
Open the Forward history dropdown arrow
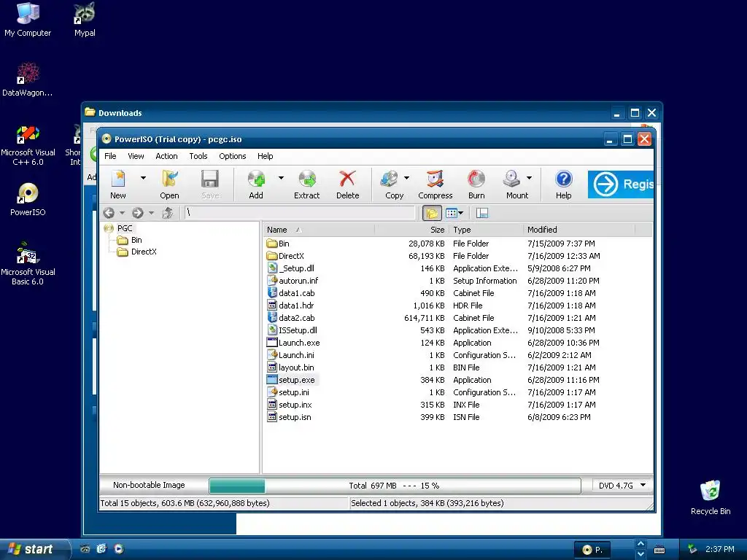[x=151, y=213]
